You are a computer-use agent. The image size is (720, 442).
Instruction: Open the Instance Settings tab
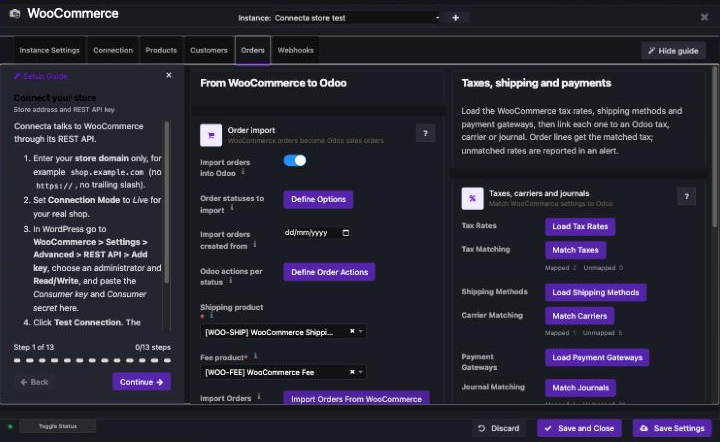coord(50,50)
